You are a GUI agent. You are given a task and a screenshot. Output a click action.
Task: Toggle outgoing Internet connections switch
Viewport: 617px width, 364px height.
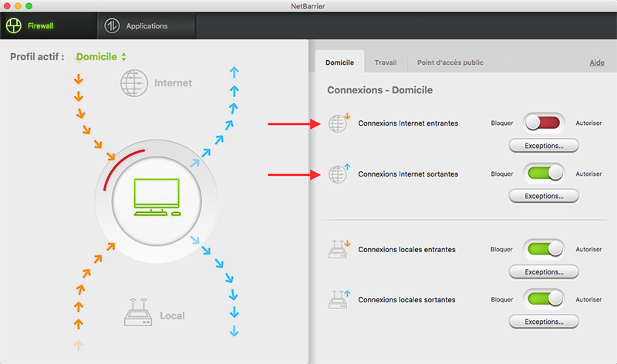point(544,174)
